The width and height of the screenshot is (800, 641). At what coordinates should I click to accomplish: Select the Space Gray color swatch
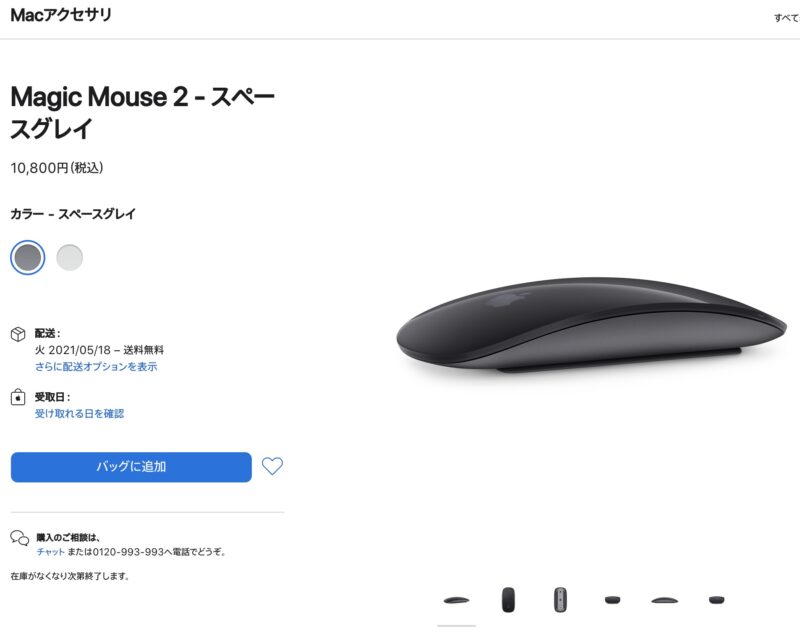coord(28,257)
